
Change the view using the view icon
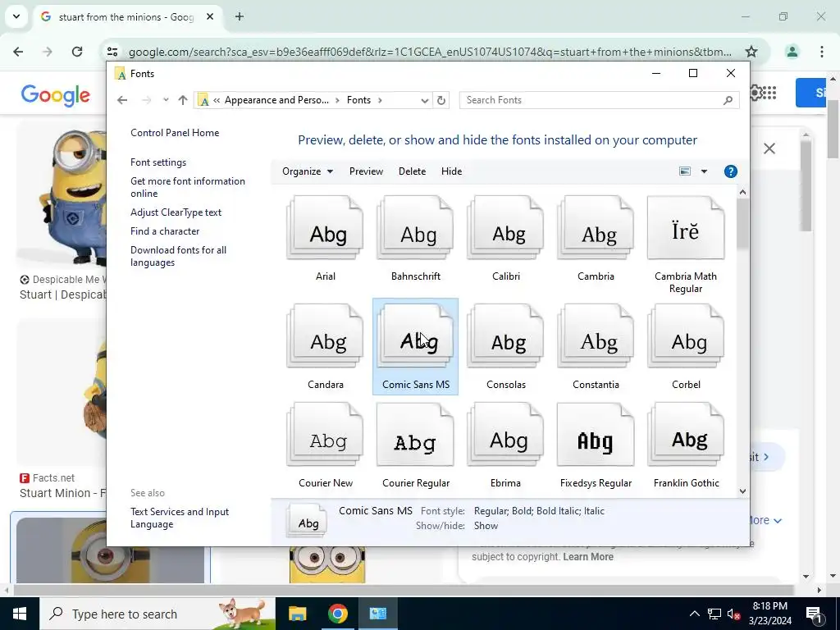[x=685, y=171]
